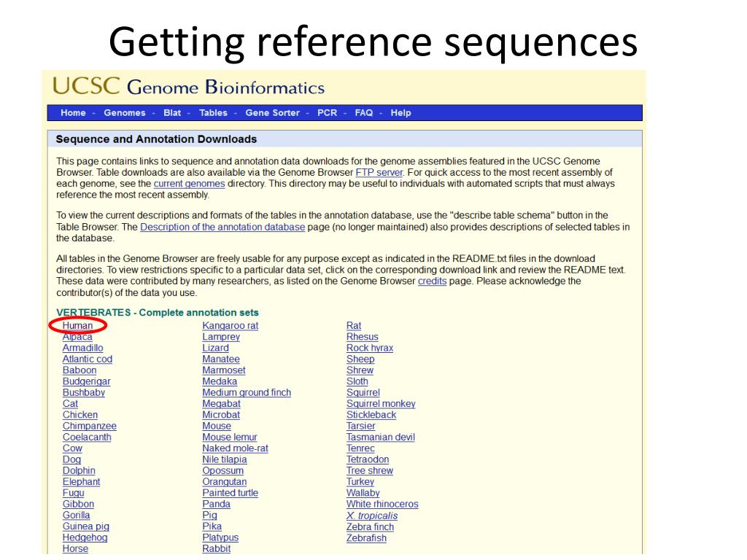Image resolution: width=747 pixels, height=560 pixels.
Task: Click the Lizard link
Action: tap(215, 348)
